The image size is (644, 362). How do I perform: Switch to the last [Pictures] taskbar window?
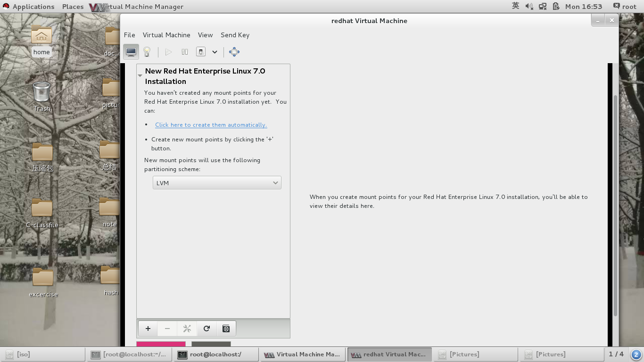[x=562, y=354]
